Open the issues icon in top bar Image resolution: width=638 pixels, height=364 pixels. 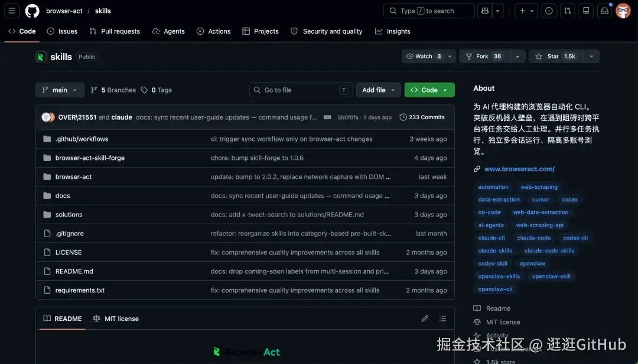pos(549,11)
